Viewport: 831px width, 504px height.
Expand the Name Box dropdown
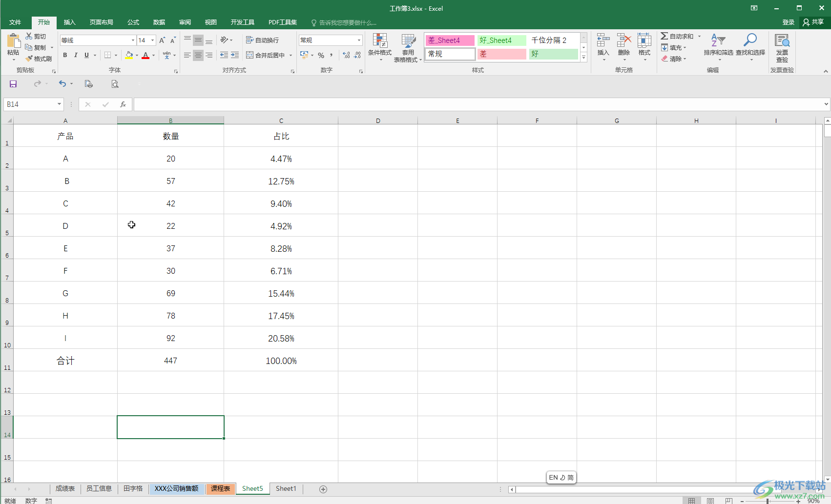59,104
